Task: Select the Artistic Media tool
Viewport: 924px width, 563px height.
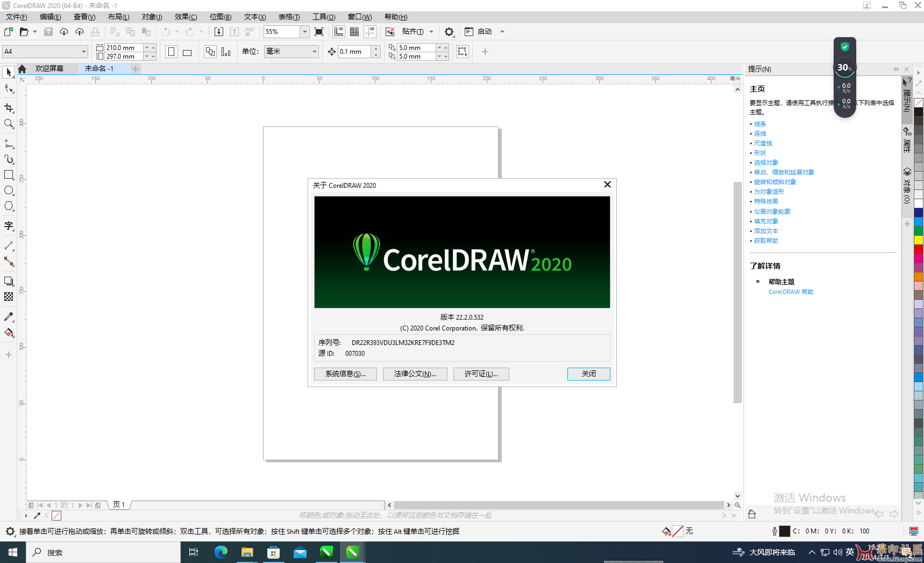Action: (x=9, y=159)
